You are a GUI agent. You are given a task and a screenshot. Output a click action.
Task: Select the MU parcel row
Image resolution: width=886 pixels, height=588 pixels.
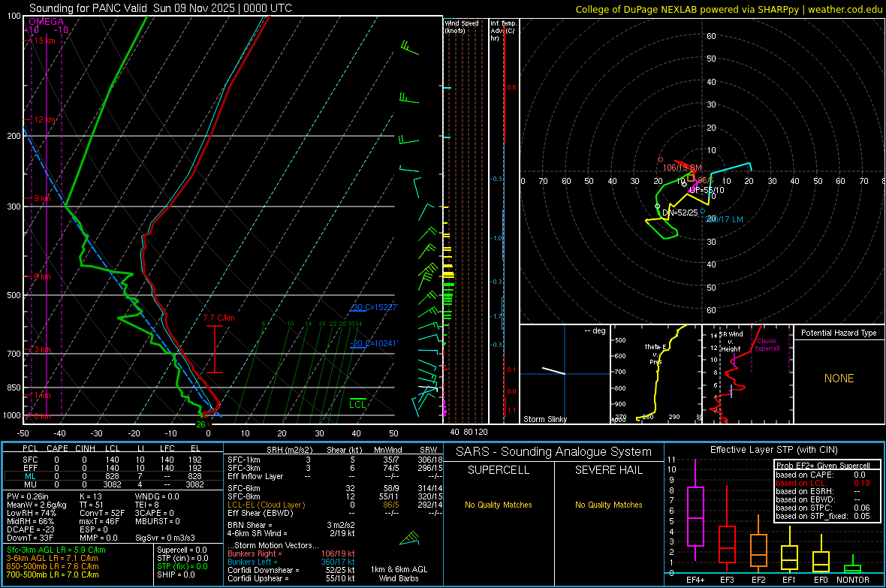tap(113, 484)
